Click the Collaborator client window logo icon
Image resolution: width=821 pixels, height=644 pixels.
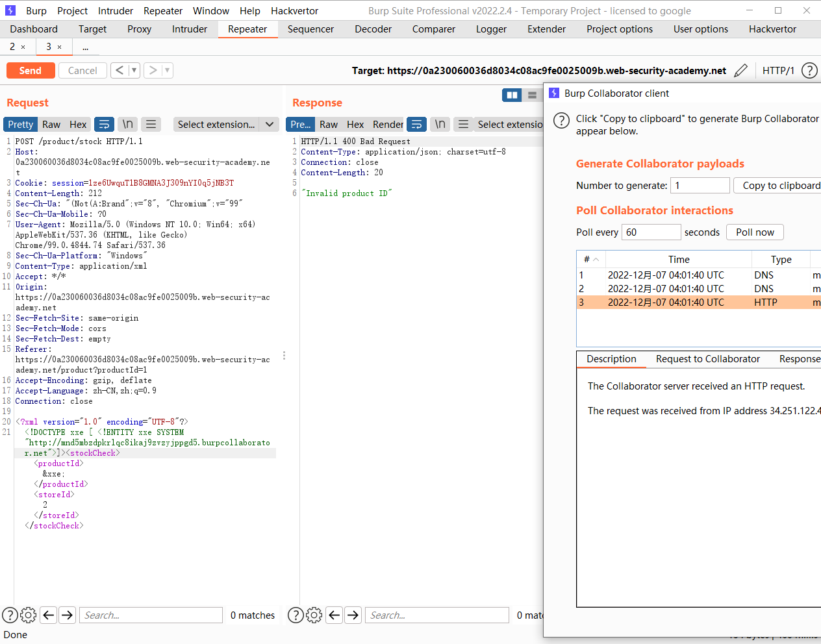554,93
